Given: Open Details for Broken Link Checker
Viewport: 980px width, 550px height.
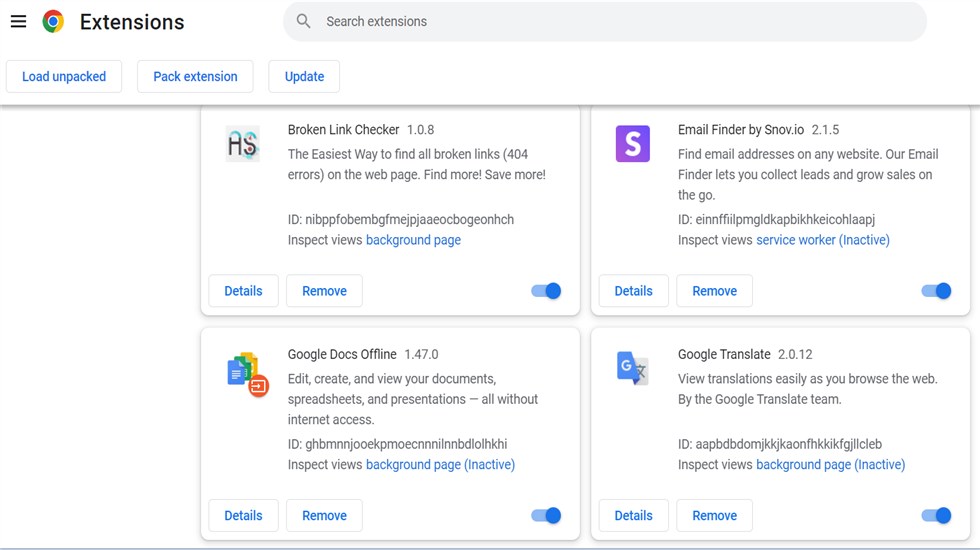Looking at the screenshot, I should 243,291.
